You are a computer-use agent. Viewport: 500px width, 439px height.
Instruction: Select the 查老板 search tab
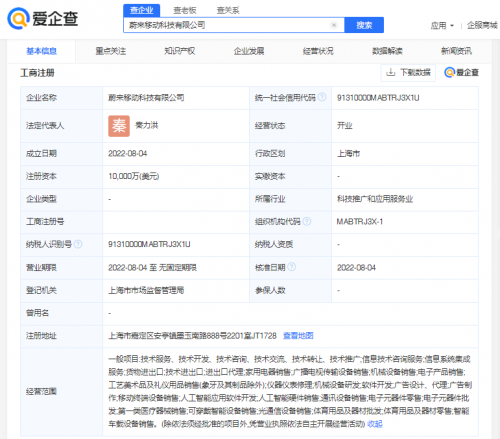185,11
